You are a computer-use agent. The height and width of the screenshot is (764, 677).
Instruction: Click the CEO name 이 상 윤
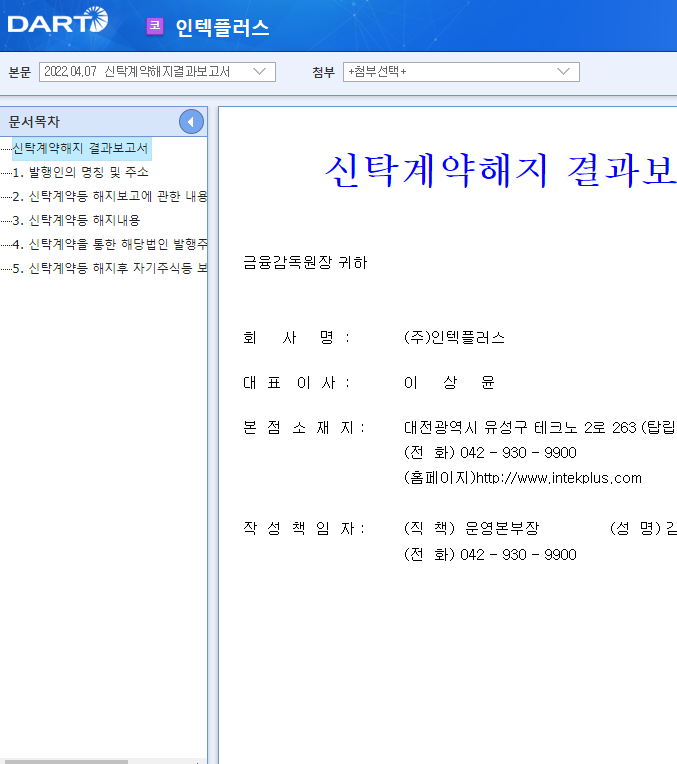pyautogui.click(x=449, y=382)
